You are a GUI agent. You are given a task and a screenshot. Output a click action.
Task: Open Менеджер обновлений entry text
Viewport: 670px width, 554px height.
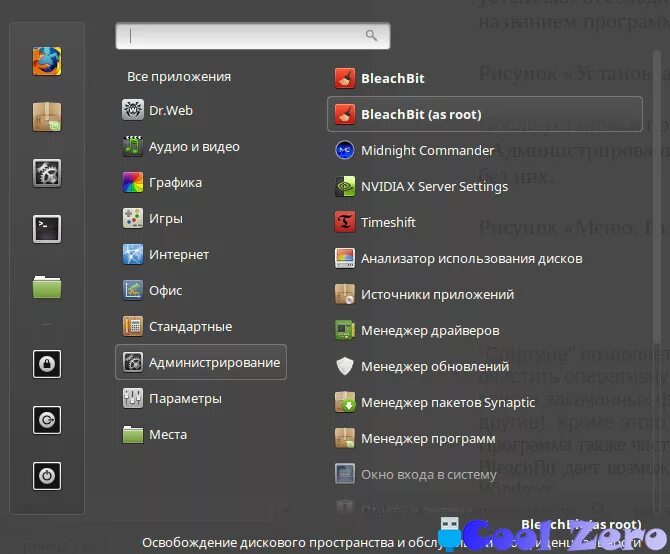[435, 366]
